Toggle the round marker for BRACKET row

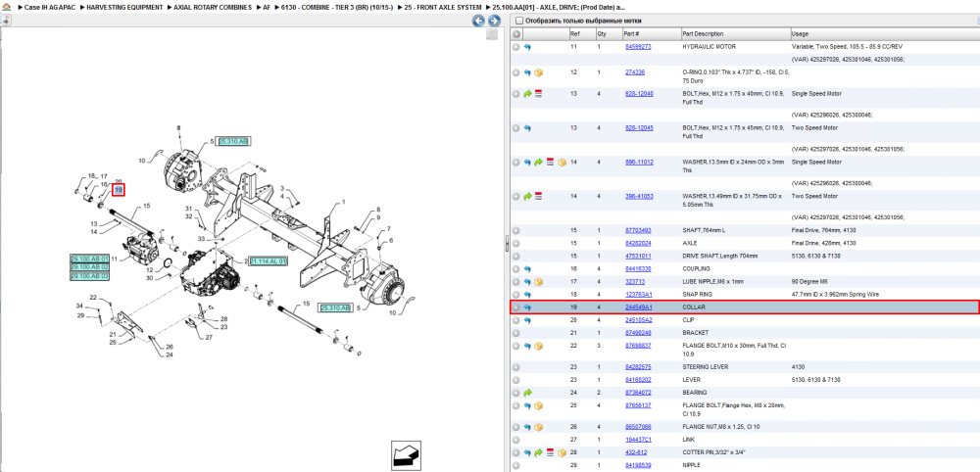515,332
